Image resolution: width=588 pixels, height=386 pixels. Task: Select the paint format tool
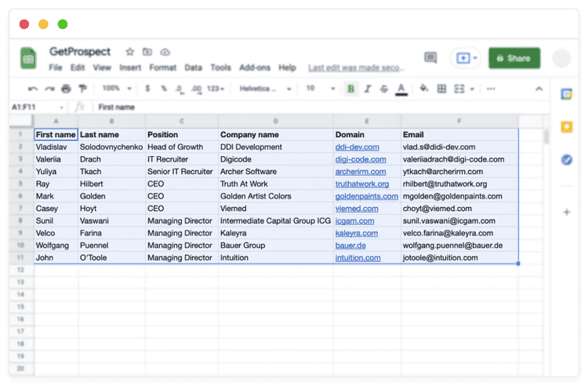(82, 89)
